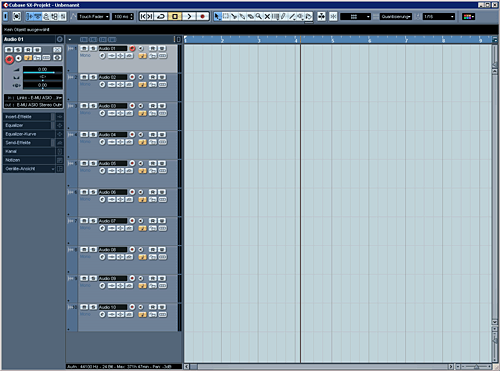Click the ruler at bar 7
The image size is (500, 371).
click(406, 40)
